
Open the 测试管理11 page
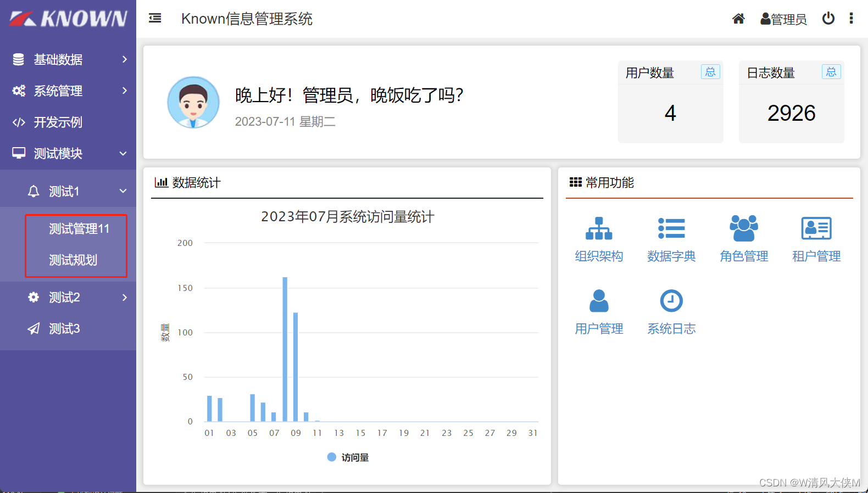tap(79, 228)
